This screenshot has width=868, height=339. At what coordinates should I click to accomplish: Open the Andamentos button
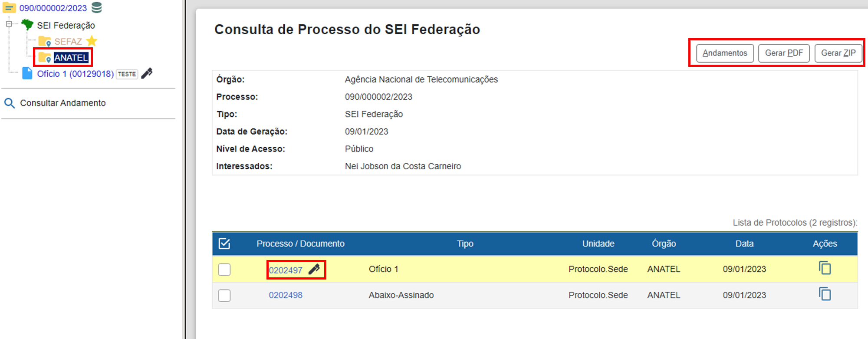725,53
